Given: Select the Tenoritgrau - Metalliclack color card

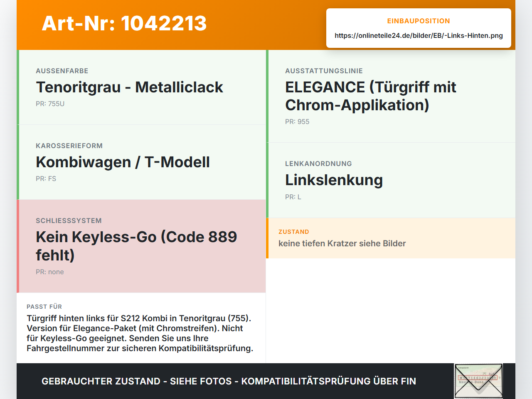Looking at the screenshot, I should [x=141, y=87].
